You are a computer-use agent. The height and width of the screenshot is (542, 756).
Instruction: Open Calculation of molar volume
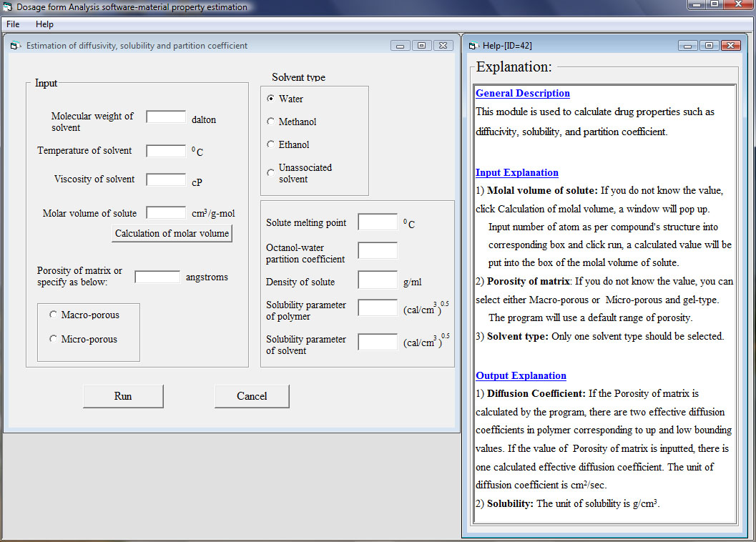[x=172, y=234]
